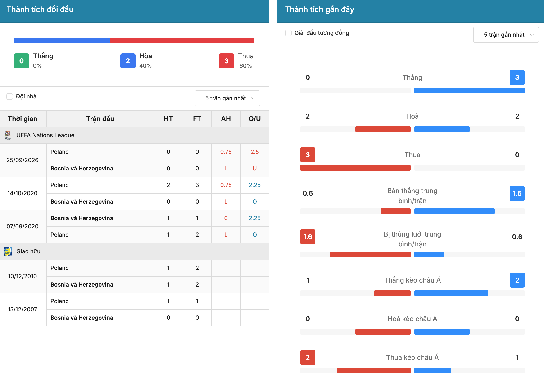Click Bosnia và Herzegovina in 25/09/2026 match
544x392 pixels.
pos(82,169)
